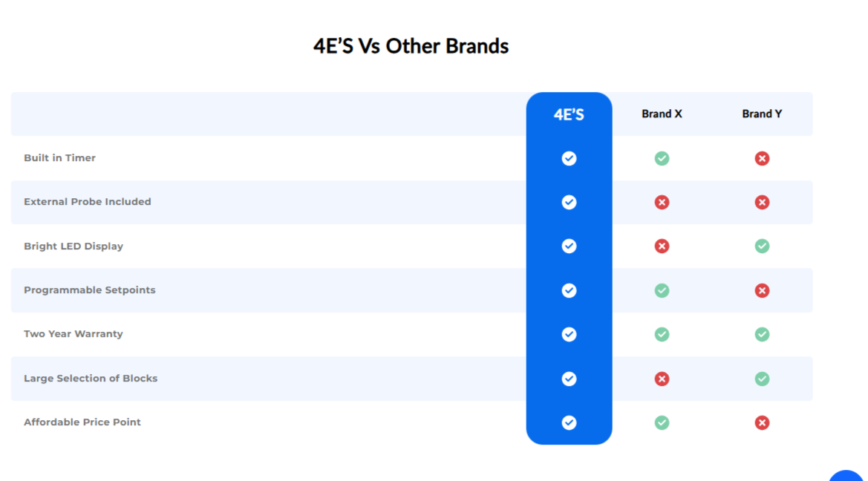Click Brand Y red cross for External Probe Included
The width and height of the screenshot is (868, 481).
762,202
